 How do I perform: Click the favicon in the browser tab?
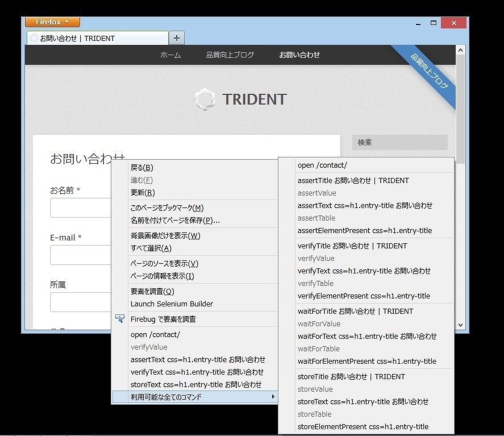[x=34, y=38]
